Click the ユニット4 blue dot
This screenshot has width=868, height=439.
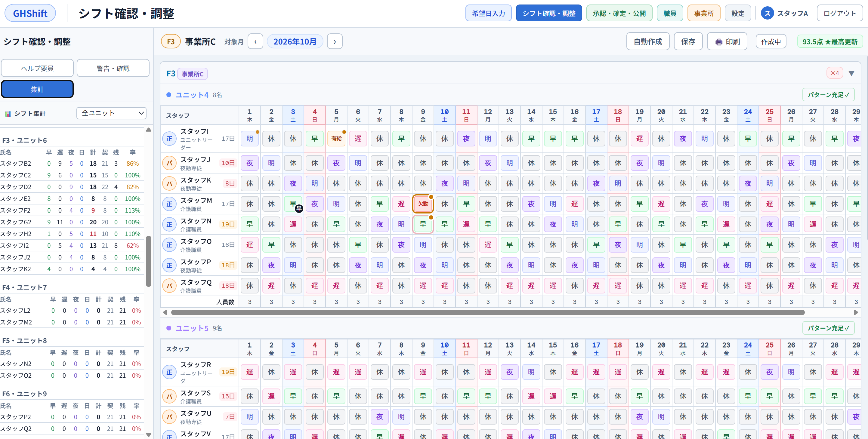pos(169,95)
